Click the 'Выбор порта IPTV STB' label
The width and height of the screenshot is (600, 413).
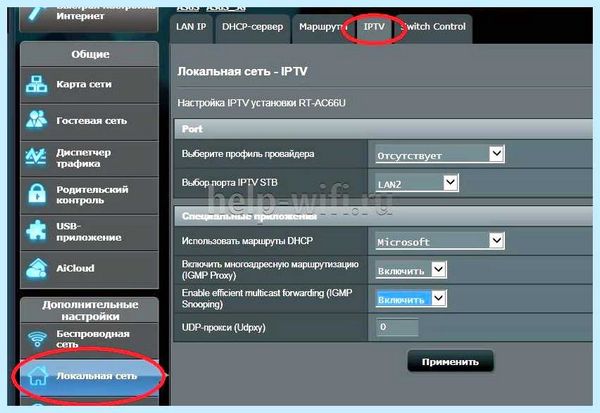230,183
